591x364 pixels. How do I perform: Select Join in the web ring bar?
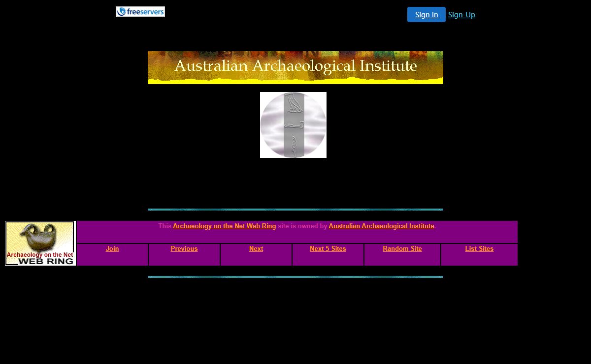(x=112, y=249)
